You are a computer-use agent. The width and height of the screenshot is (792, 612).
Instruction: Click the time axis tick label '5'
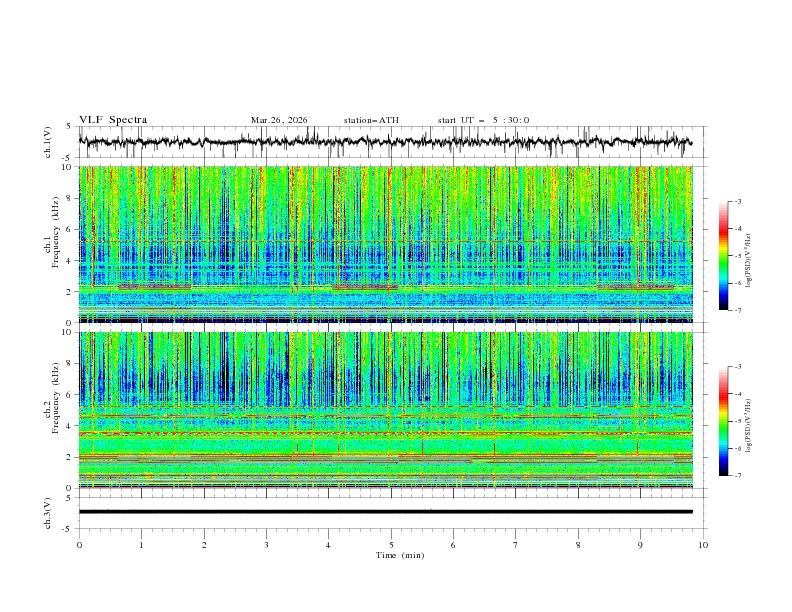391,545
